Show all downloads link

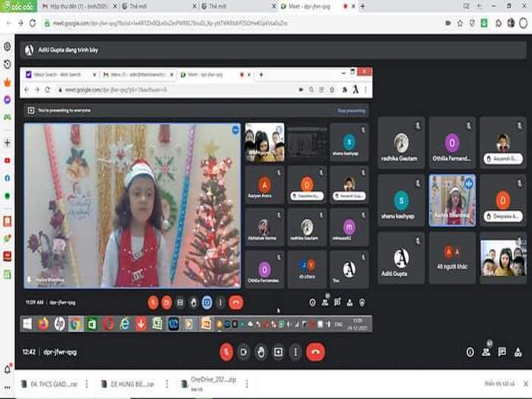(x=499, y=383)
